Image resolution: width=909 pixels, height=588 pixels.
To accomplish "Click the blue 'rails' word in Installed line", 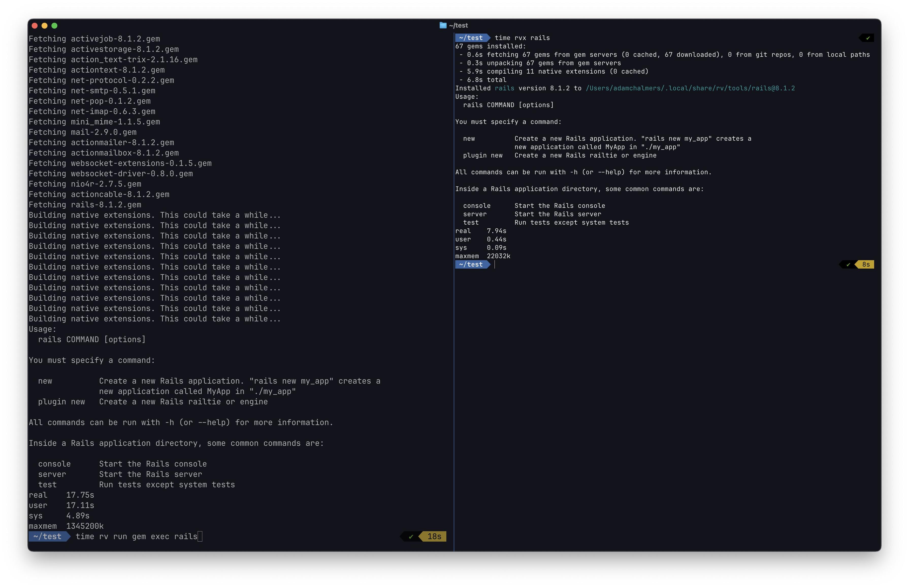I will click(x=504, y=88).
